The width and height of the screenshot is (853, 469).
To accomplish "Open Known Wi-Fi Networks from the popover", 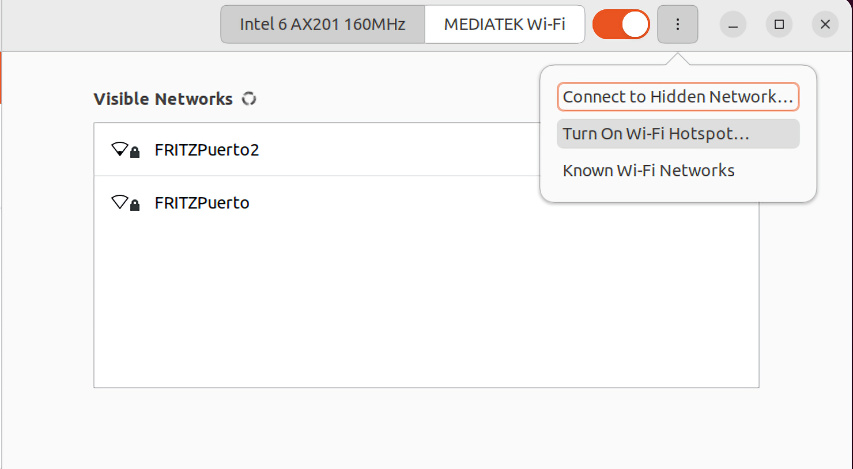I will pos(678,170).
